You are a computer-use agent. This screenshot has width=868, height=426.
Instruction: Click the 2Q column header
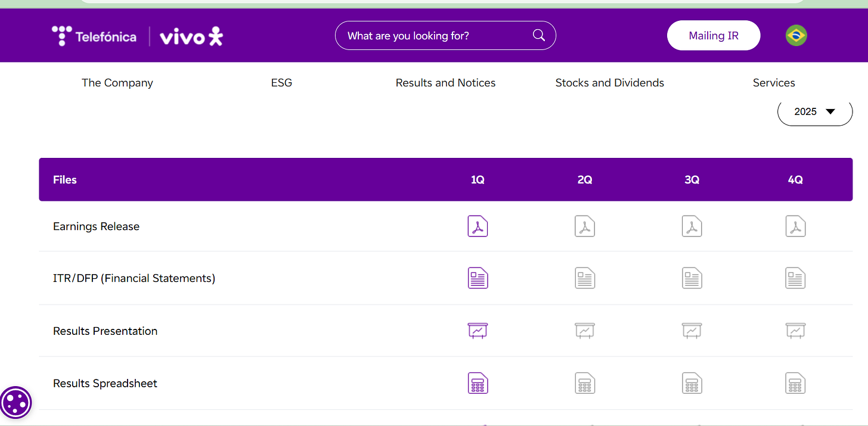(x=585, y=179)
